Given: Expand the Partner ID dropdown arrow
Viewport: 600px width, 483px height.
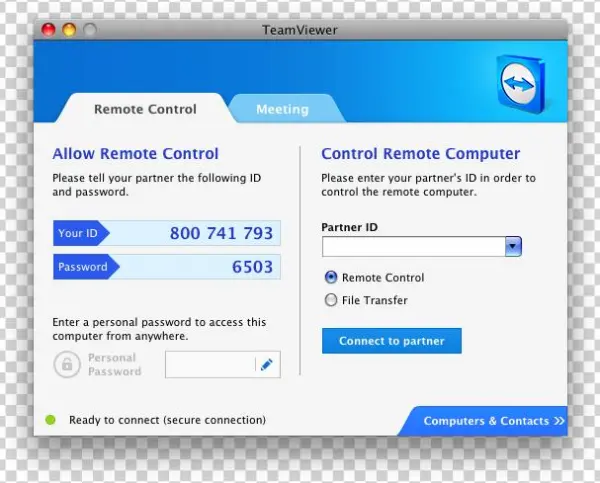Looking at the screenshot, I should pos(513,246).
